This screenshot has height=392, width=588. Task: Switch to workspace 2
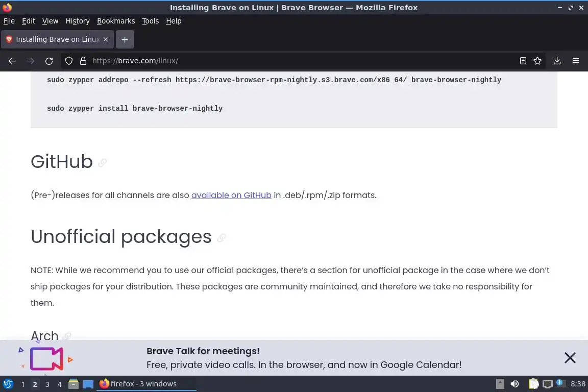pyautogui.click(x=35, y=384)
